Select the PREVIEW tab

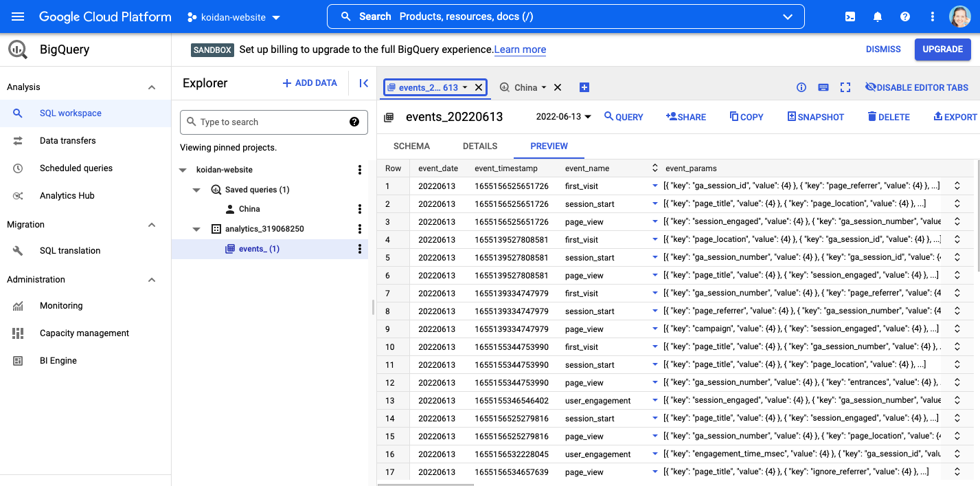(549, 146)
